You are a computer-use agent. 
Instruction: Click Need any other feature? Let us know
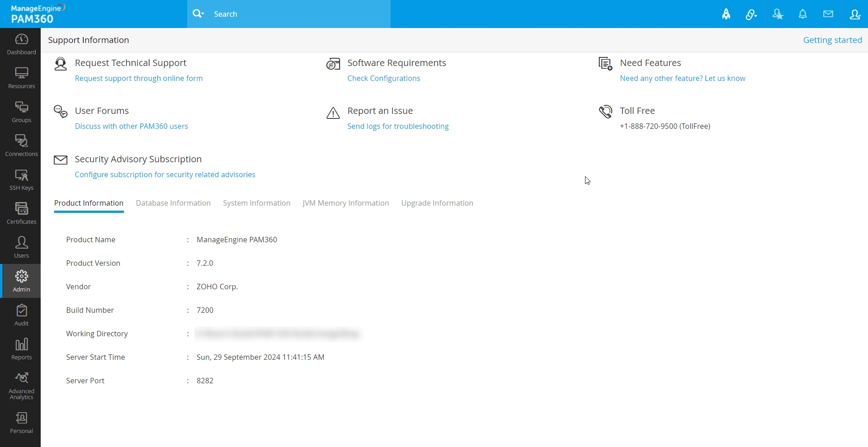pos(683,79)
